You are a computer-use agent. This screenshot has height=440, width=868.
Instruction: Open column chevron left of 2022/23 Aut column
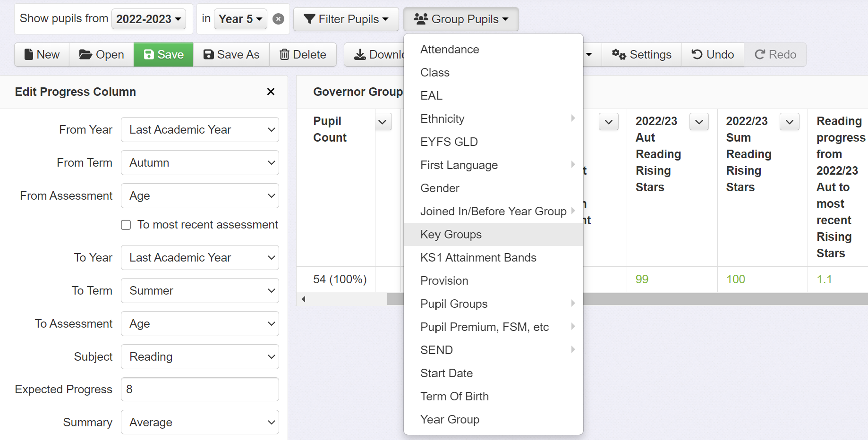click(609, 122)
